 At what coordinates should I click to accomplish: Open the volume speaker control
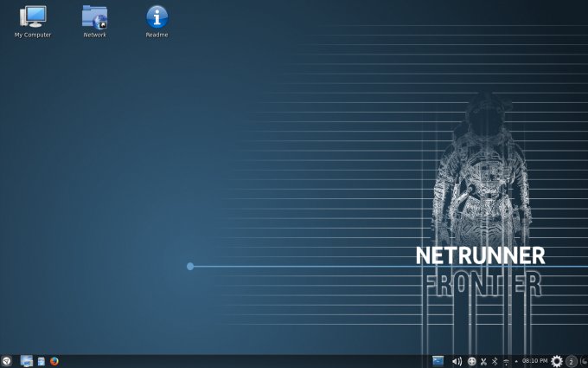pos(457,362)
